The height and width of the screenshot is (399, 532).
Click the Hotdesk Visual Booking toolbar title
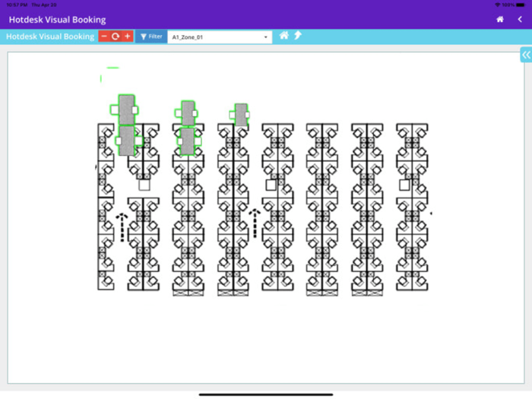point(50,36)
